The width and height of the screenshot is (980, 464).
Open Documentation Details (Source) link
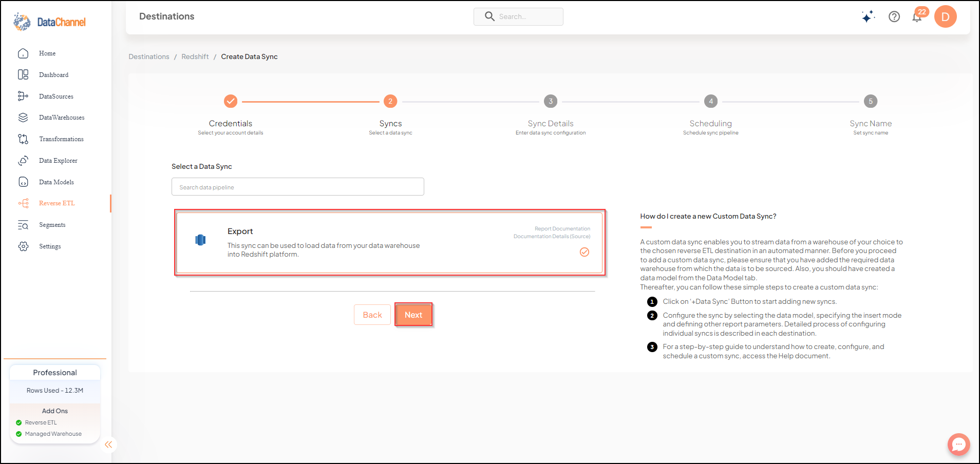click(x=552, y=237)
